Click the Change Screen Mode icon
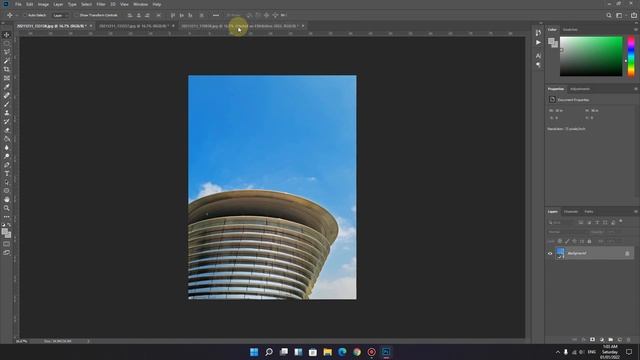640x360 pixels. coord(7,253)
